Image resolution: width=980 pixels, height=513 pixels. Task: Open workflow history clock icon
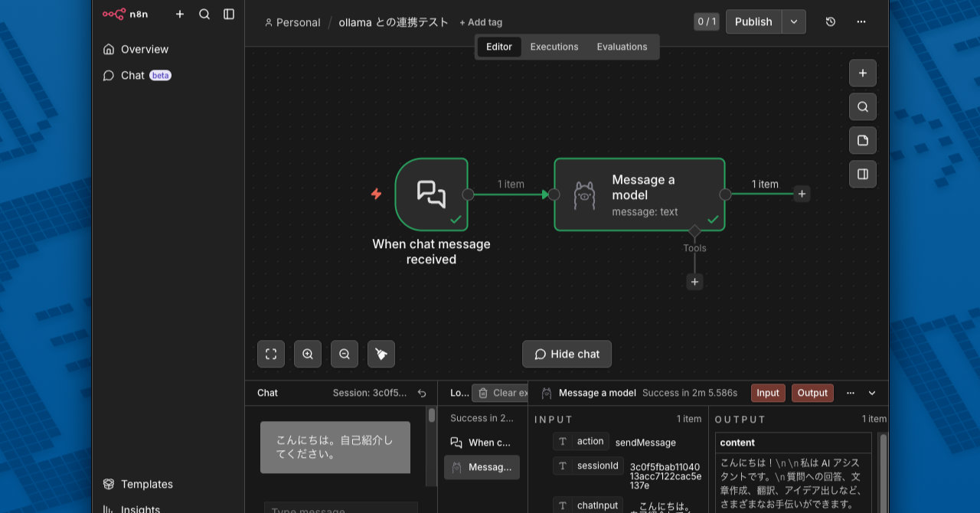pos(831,21)
